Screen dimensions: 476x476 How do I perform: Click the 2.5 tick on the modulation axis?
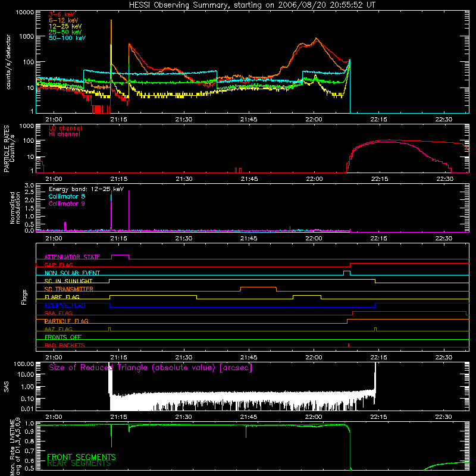coord(29,192)
